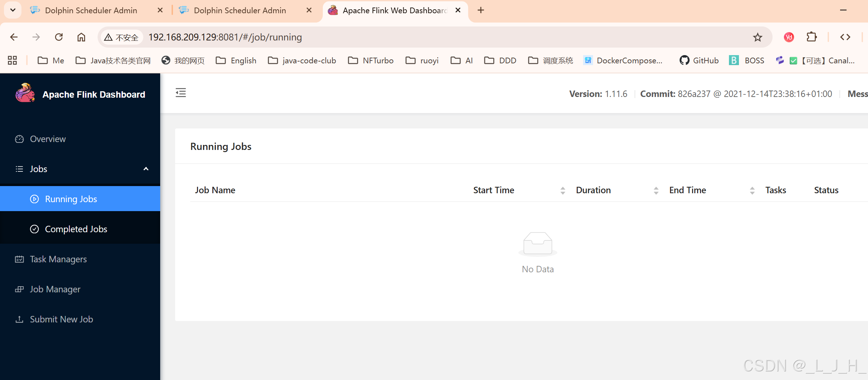
Task: Click the Tasks column header
Action: tap(775, 190)
